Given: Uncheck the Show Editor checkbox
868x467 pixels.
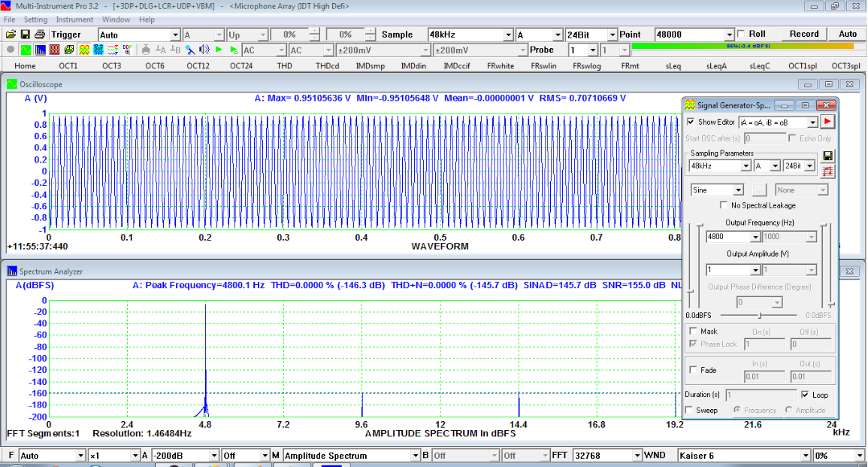Looking at the screenshot, I should [x=691, y=122].
